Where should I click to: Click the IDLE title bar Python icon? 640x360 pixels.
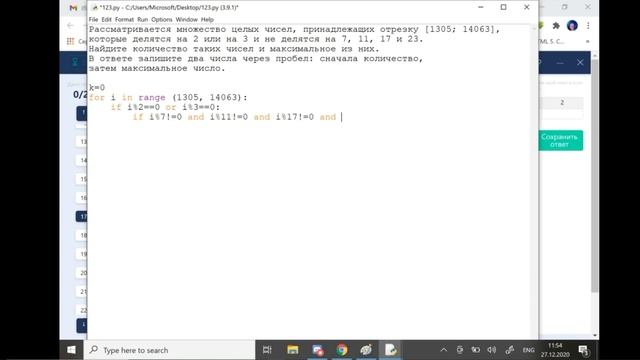(x=95, y=7)
